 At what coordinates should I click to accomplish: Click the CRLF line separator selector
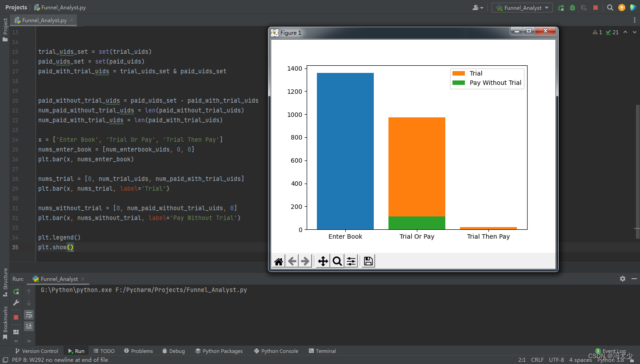[537, 360]
